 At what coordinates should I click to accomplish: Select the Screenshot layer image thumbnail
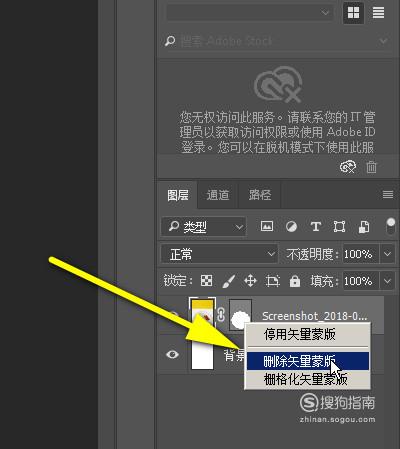tap(202, 314)
